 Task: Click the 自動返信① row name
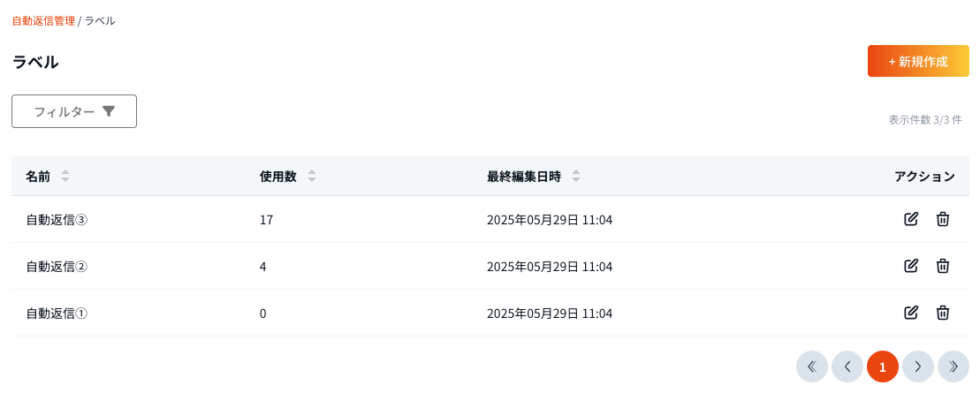(x=57, y=314)
